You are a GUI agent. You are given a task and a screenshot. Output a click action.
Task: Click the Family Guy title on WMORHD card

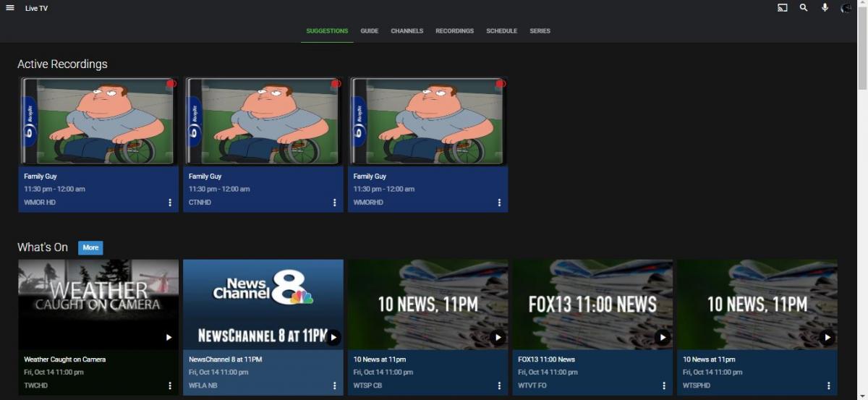point(370,176)
